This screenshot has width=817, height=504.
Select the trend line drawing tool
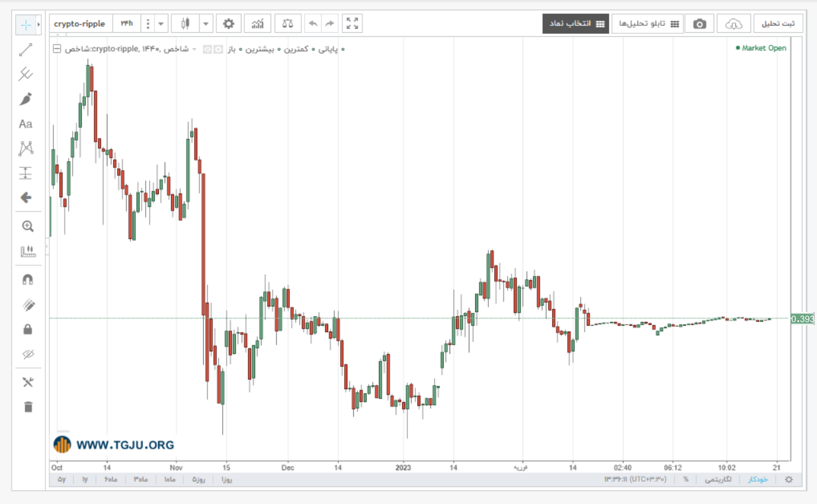click(x=26, y=50)
